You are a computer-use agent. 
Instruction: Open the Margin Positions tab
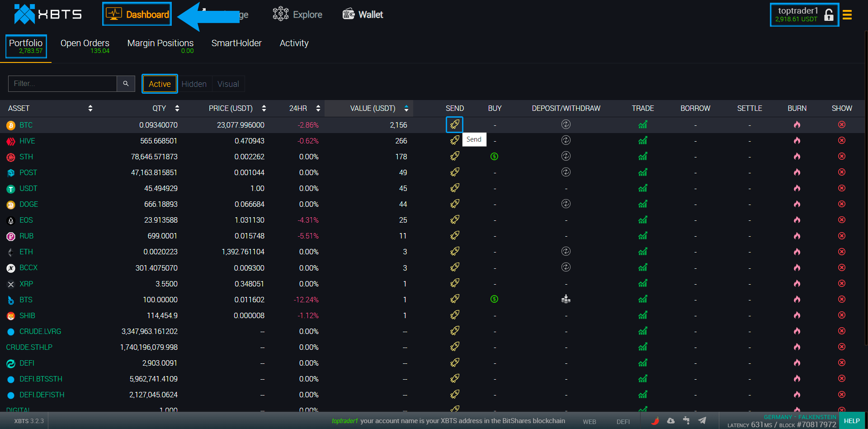click(160, 46)
